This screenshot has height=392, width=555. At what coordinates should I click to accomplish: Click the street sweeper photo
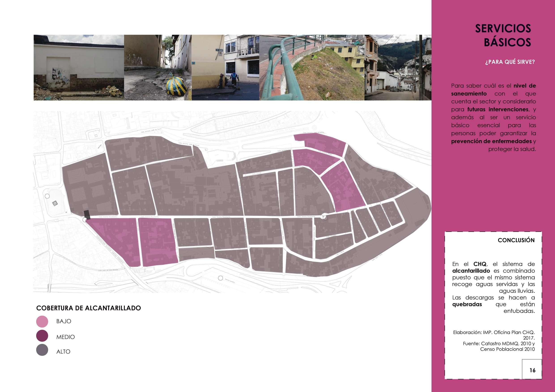225,67
